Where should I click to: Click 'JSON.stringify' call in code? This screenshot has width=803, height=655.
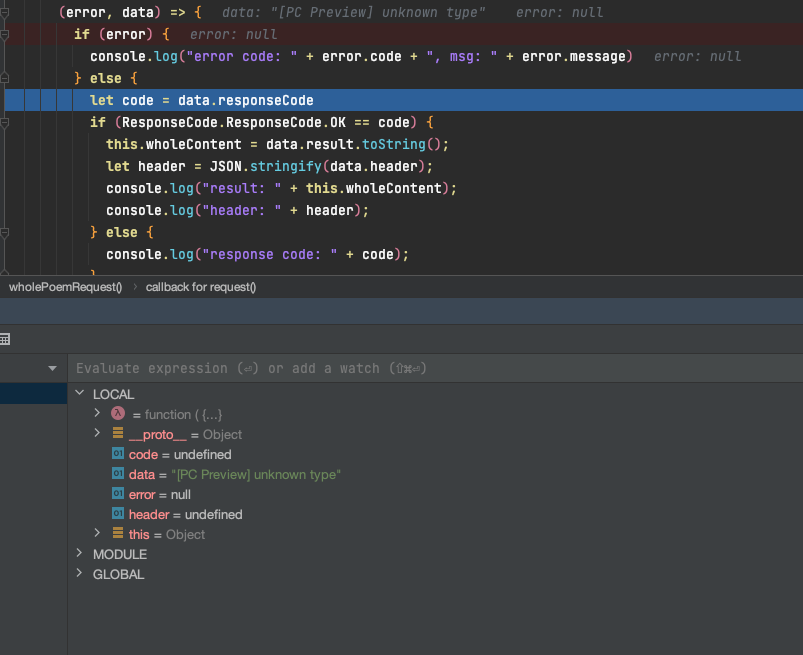265,166
